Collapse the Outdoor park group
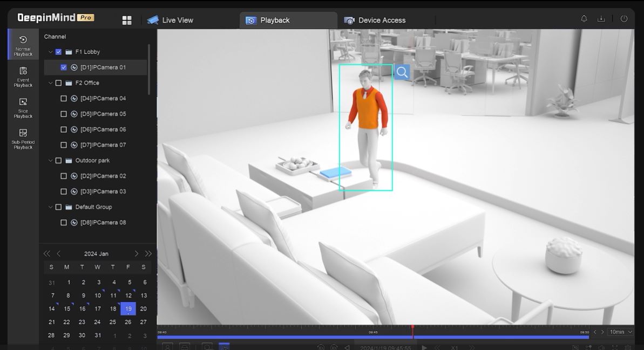The image size is (644, 350). 51,161
